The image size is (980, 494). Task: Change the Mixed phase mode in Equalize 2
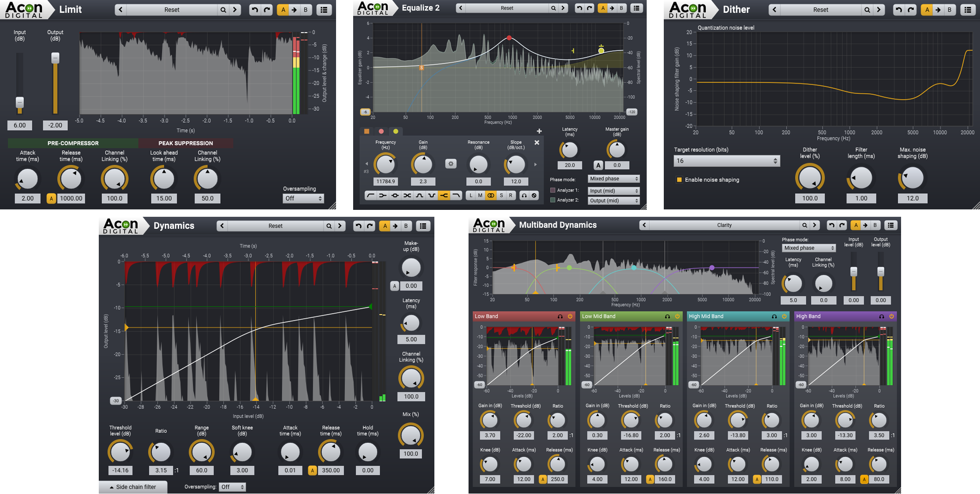613,179
